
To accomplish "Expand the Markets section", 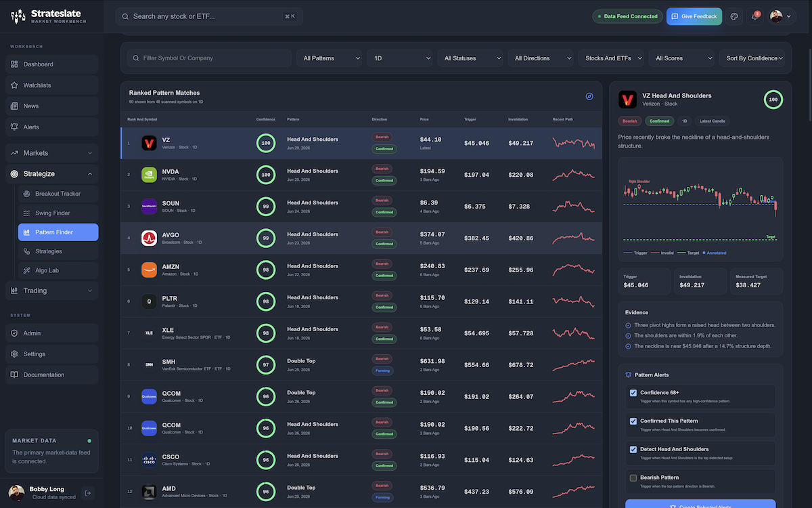I will (x=51, y=153).
